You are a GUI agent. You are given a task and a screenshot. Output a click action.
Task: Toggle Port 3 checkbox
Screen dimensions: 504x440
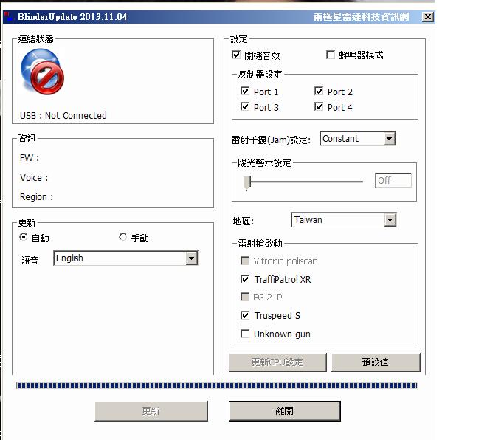(x=245, y=107)
